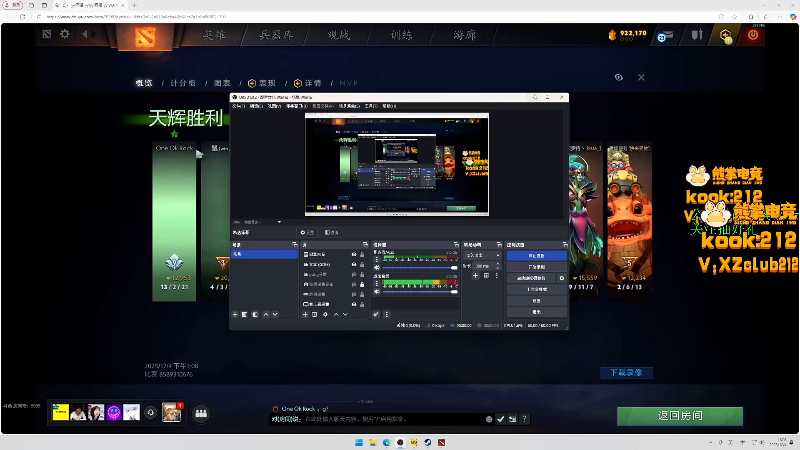Click the square icon left of Dota settings gear
The height and width of the screenshot is (450, 800).
47,34
